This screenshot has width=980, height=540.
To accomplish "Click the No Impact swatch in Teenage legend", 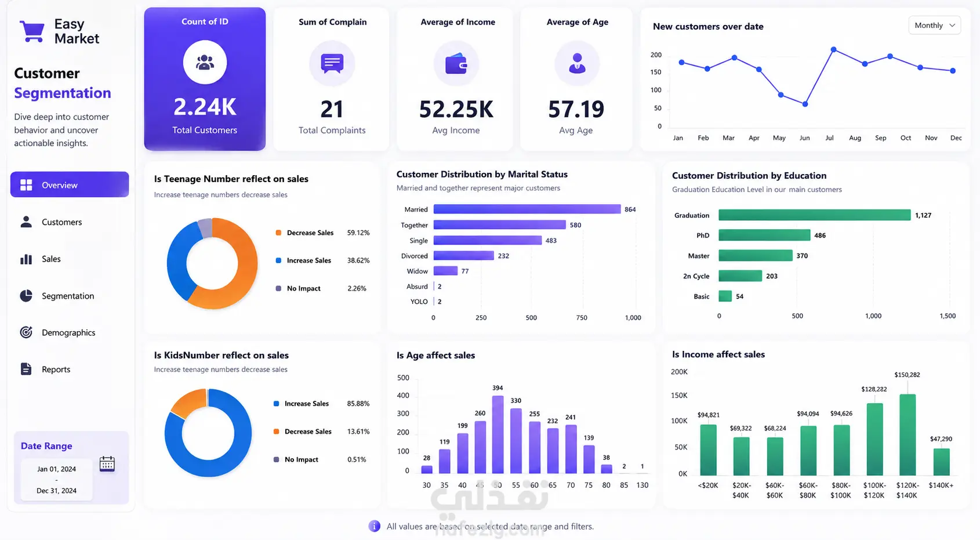I will (x=278, y=288).
